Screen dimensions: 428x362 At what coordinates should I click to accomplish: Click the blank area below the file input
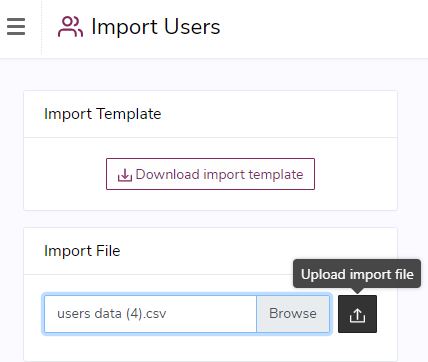(x=187, y=347)
